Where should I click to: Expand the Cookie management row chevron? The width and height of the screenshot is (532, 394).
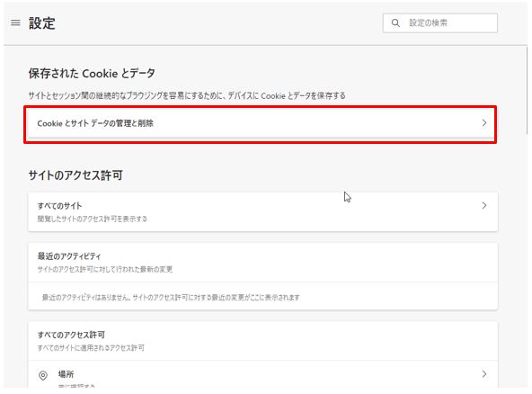pyautogui.click(x=484, y=123)
